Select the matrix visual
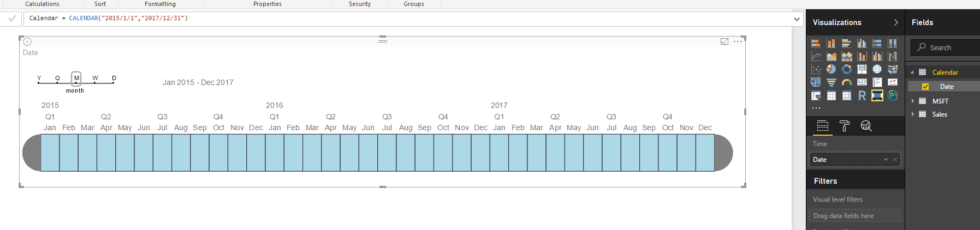The height and width of the screenshot is (230, 980). (x=846, y=96)
